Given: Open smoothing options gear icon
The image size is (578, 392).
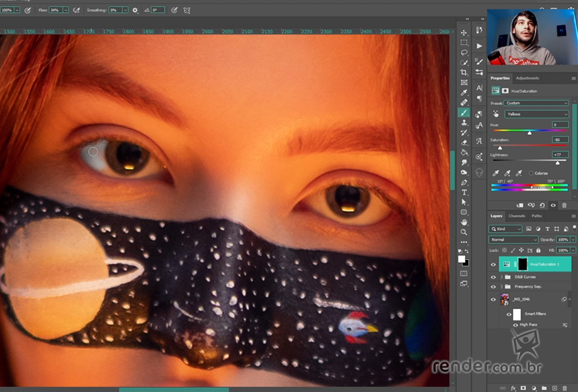Looking at the screenshot, I should 135,10.
